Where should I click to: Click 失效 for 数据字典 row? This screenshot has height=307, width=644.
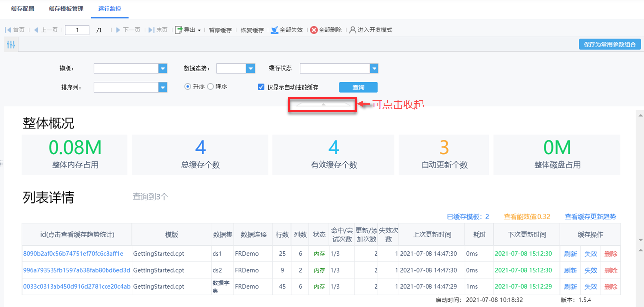pyautogui.click(x=590, y=287)
